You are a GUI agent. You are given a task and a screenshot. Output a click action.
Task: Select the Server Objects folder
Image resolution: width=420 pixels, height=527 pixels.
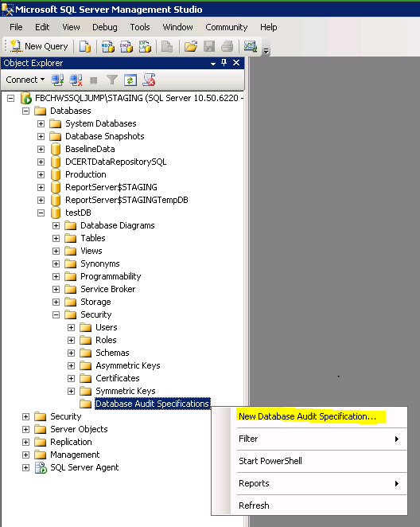pos(79,429)
